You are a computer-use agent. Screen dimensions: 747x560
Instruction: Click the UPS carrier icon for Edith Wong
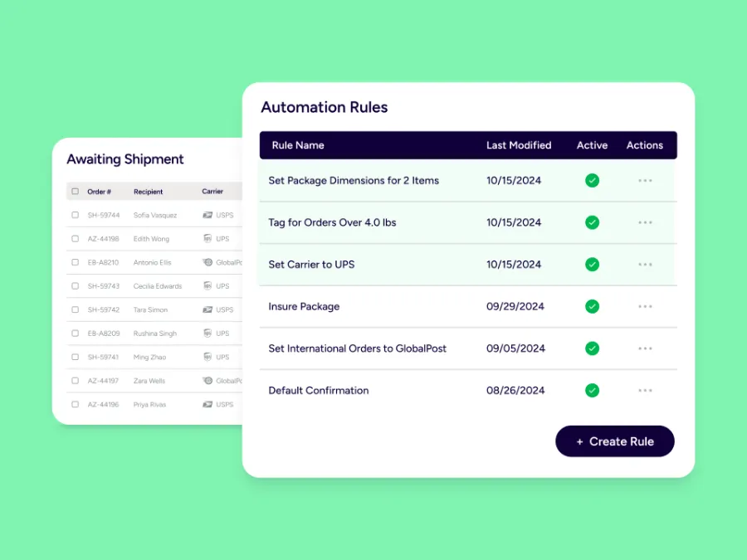207,239
